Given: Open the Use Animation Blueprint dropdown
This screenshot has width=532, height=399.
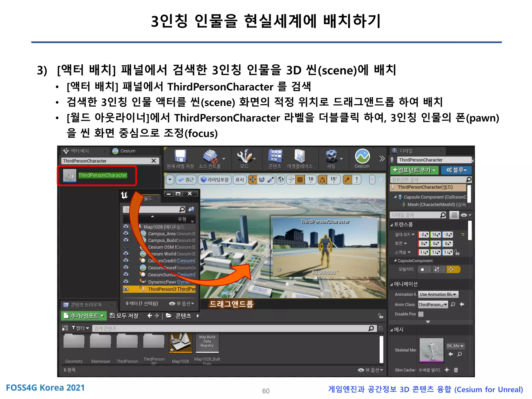Looking at the screenshot, I should pyautogui.click(x=438, y=294).
